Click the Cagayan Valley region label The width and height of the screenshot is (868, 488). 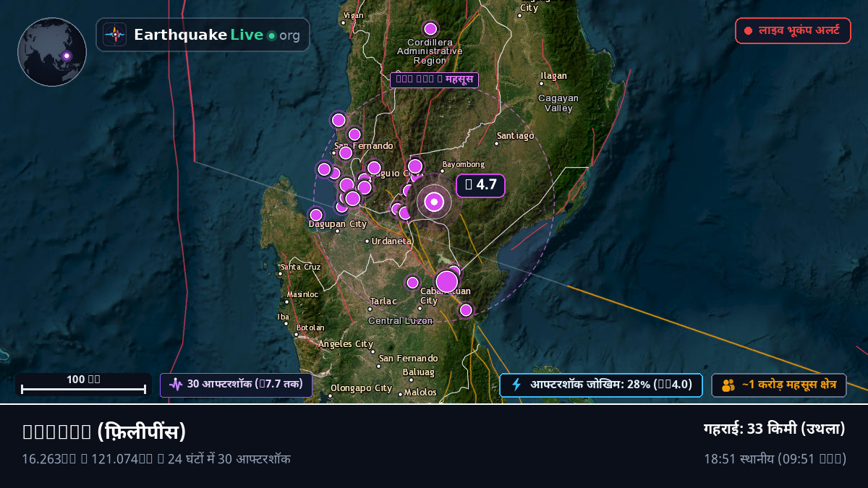click(x=558, y=103)
